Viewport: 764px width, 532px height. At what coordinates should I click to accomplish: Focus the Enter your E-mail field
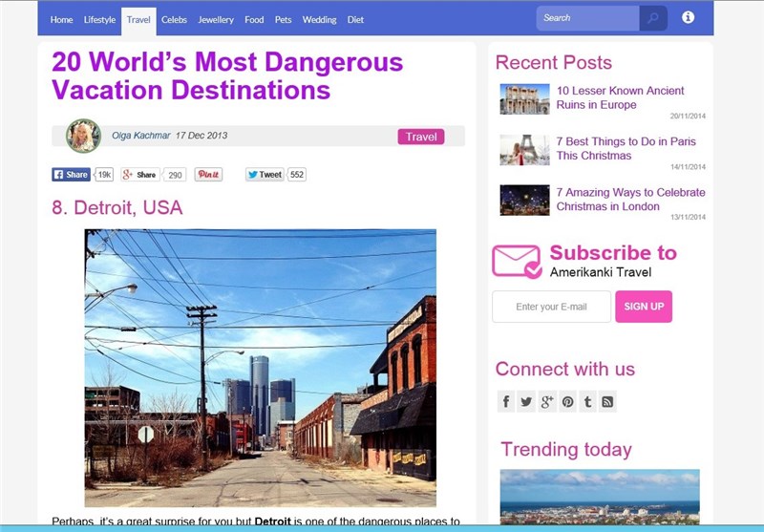pos(551,307)
